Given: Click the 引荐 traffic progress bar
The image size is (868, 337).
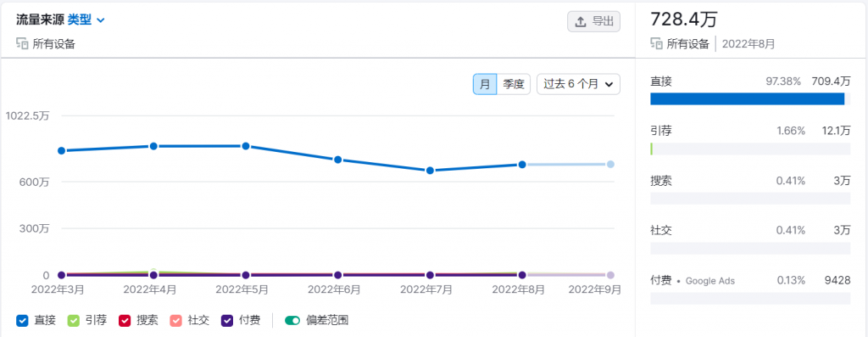Looking at the screenshot, I should [x=750, y=149].
